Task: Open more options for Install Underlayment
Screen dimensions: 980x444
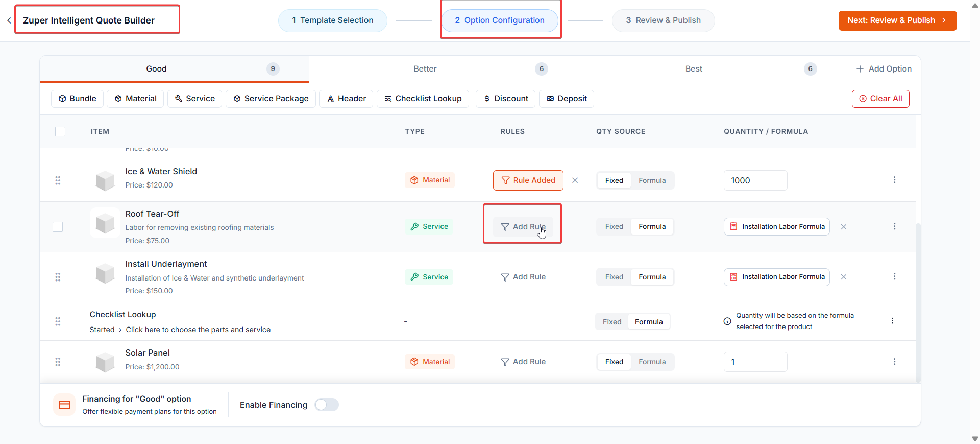Action: tap(894, 276)
